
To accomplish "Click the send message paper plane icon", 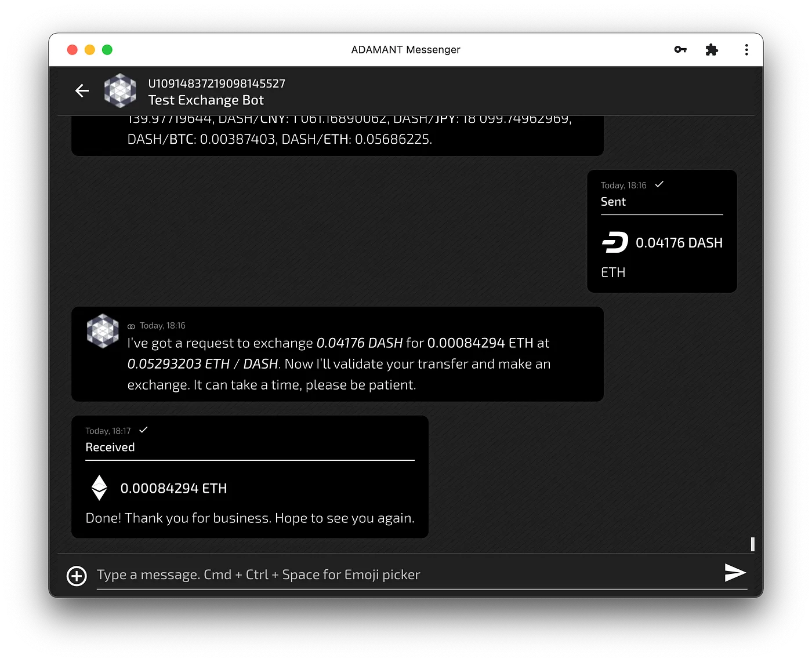I will click(x=735, y=573).
